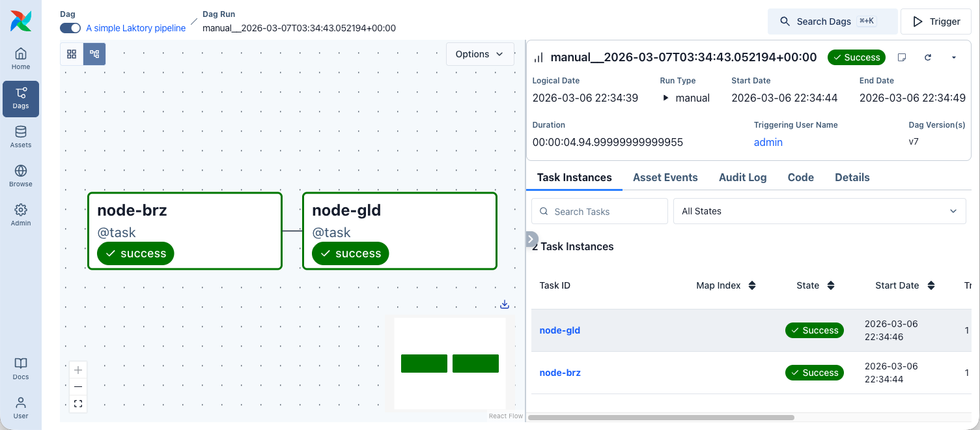Zoom in on the graph
The image size is (980, 430).
[x=78, y=370]
